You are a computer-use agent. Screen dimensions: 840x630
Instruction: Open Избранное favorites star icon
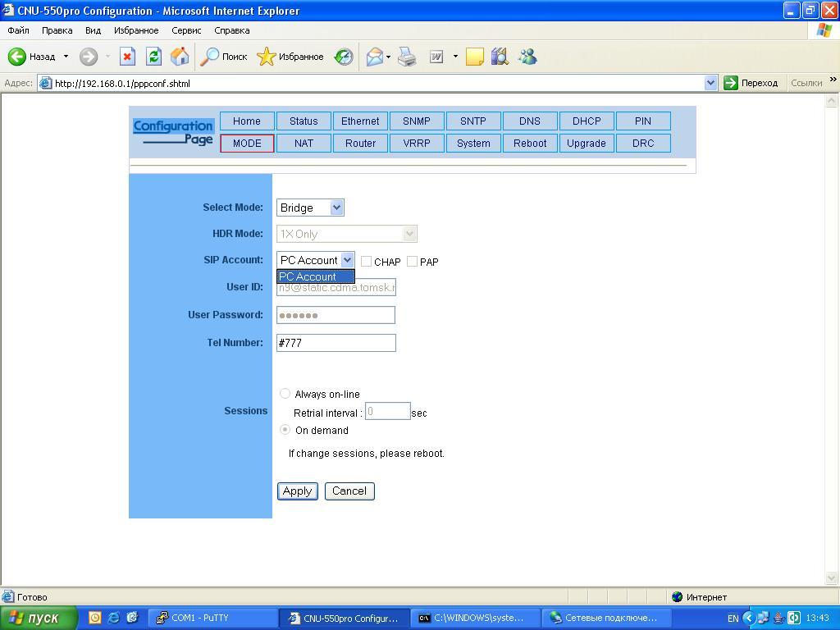click(x=266, y=57)
